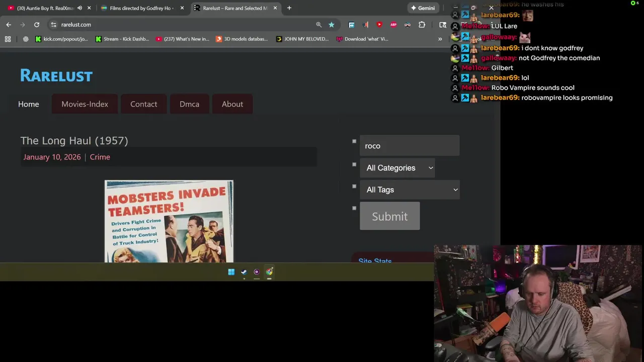The image size is (644, 362).
Task: Open The Long Haul (1957) post title
Action: (x=74, y=141)
